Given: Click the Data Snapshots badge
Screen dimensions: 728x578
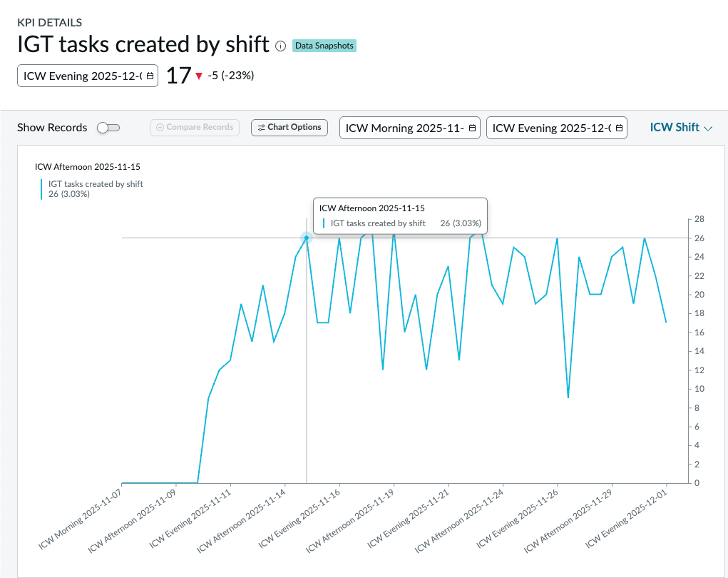Looking at the screenshot, I should [x=324, y=46].
